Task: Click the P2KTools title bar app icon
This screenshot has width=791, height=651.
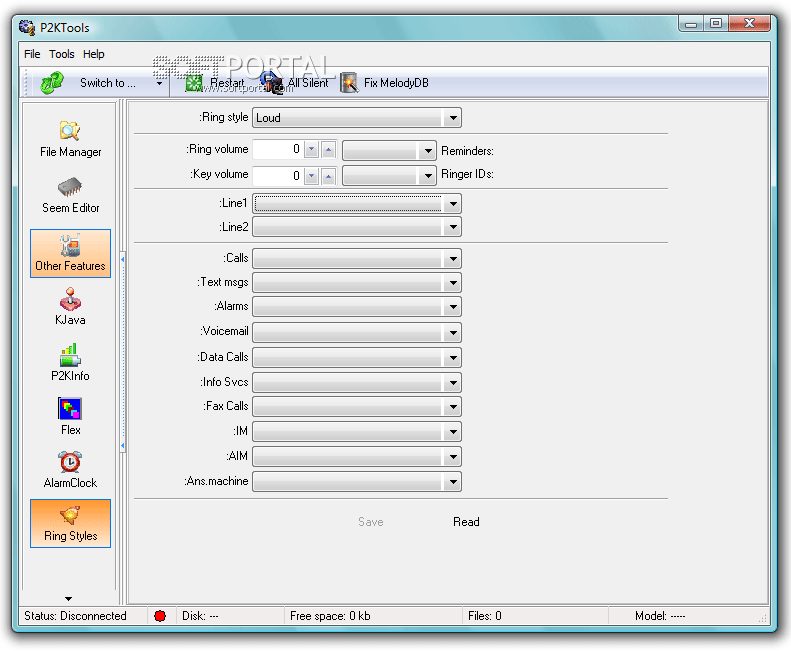Action: tap(27, 27)
